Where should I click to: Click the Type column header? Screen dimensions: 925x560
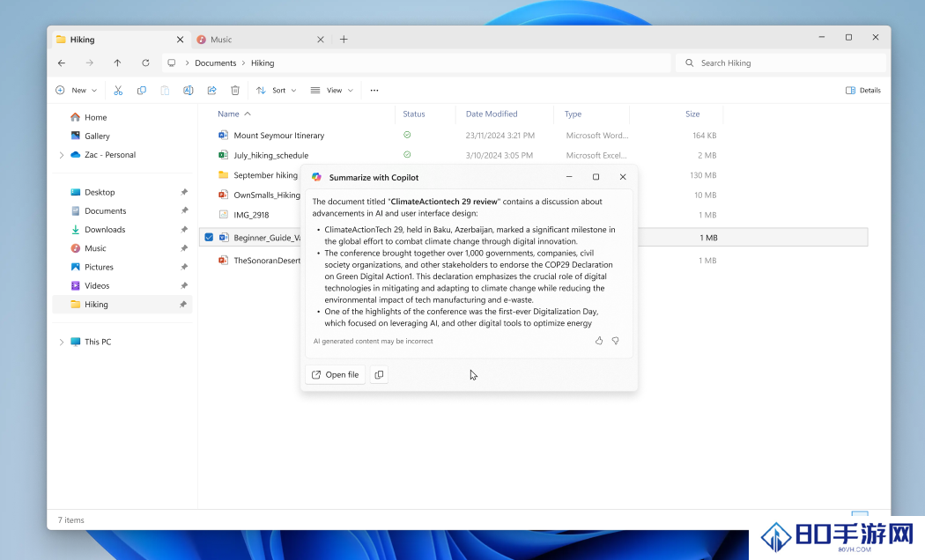pos(573,114)
